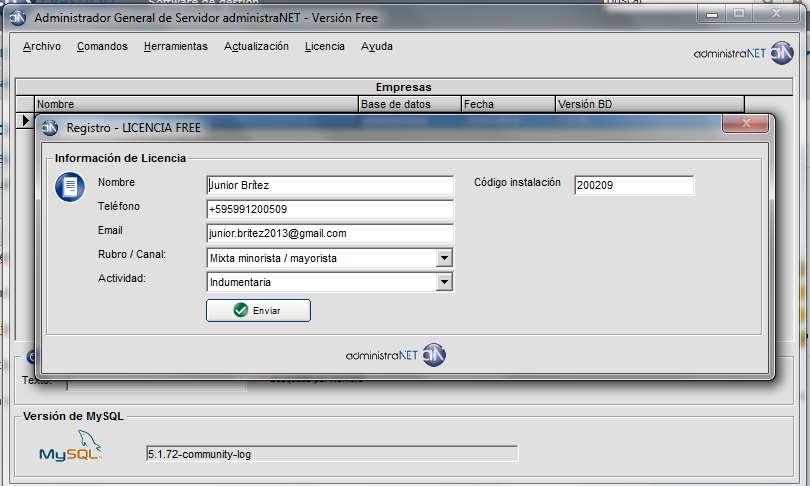Open the Licencia menu
Image resolution: width=810 pixels, height=486 pixels.
(324, 46)
